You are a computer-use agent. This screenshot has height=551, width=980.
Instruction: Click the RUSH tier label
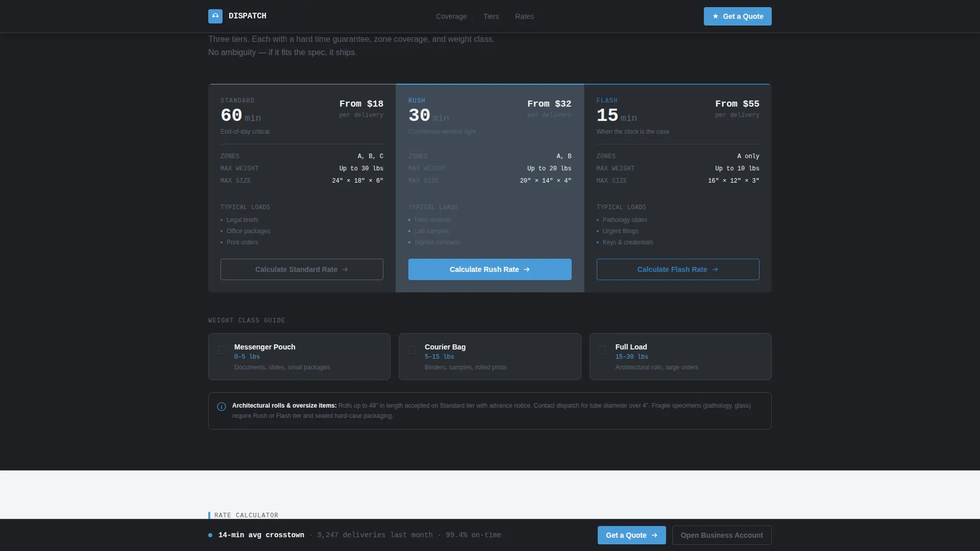pyautogui.click(x=416, y=101)
